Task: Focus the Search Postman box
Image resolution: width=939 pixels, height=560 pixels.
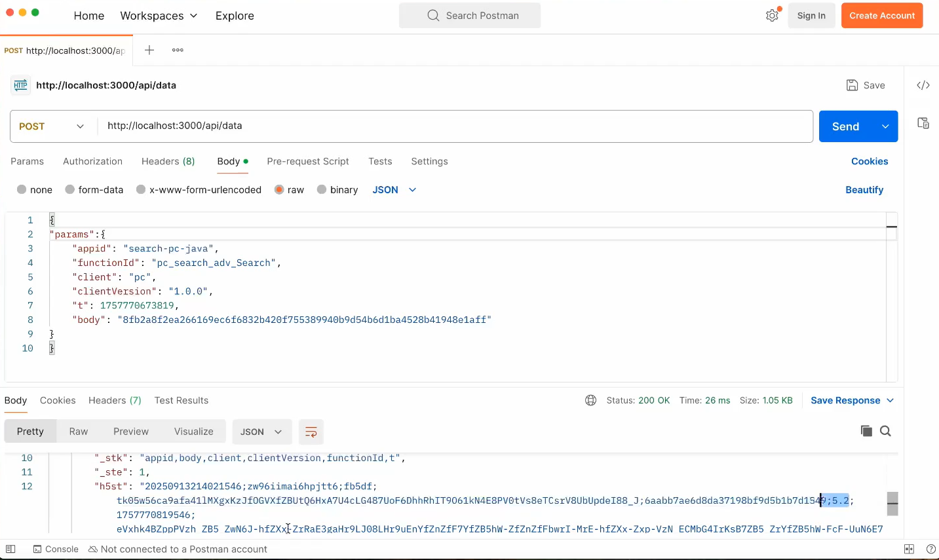Action: (x=470, y=16)
